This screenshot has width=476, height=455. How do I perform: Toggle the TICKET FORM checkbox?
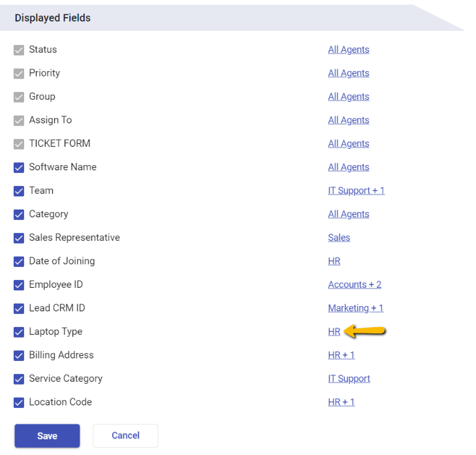tap(19, 144)
